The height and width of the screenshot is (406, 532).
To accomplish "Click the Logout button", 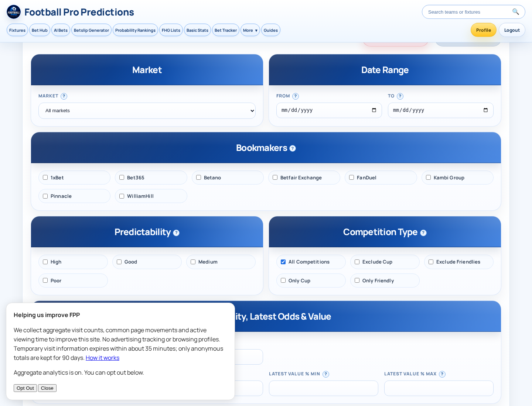I will click(x=512, y=30).
